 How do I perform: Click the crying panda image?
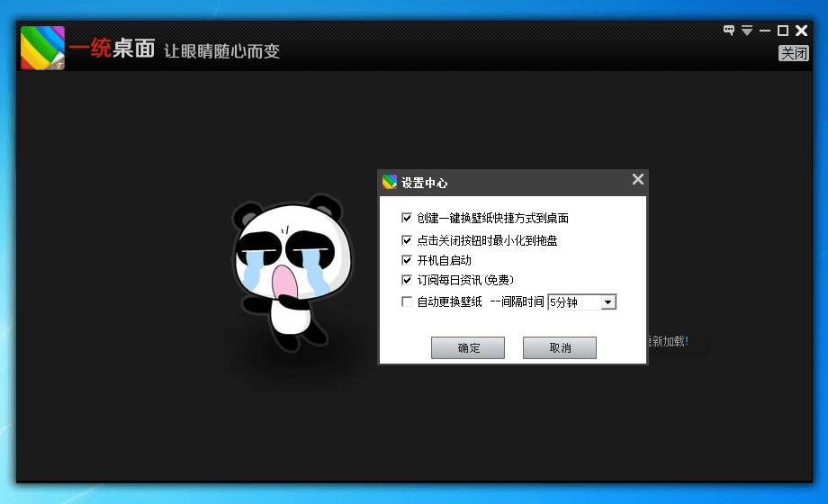292,272
